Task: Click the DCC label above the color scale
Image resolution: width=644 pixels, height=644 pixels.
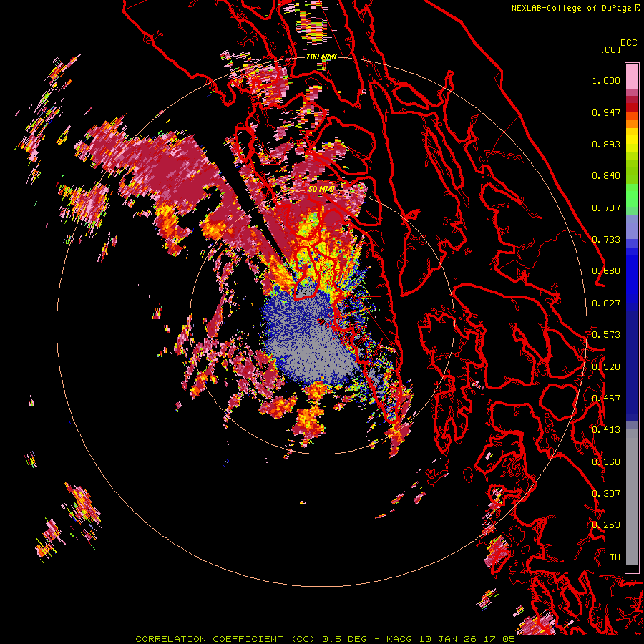Action: (x=628, y=43)
